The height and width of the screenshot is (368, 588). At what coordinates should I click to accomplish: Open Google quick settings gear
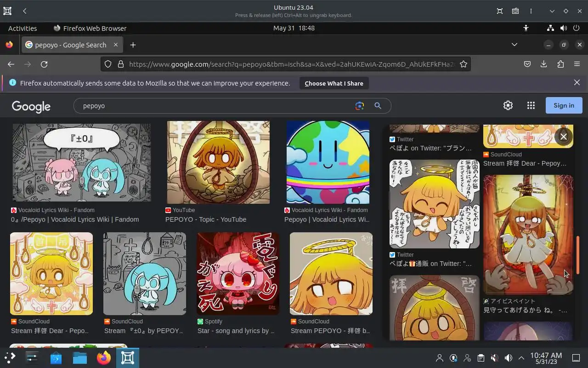tap(508, 105)
